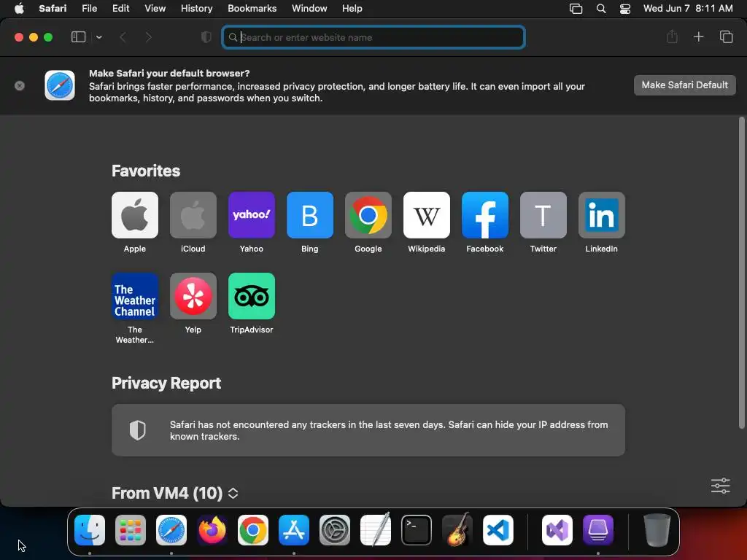Open the sidebar tab group dropdown arrow
747x560 pixels.
pos(98,37)
